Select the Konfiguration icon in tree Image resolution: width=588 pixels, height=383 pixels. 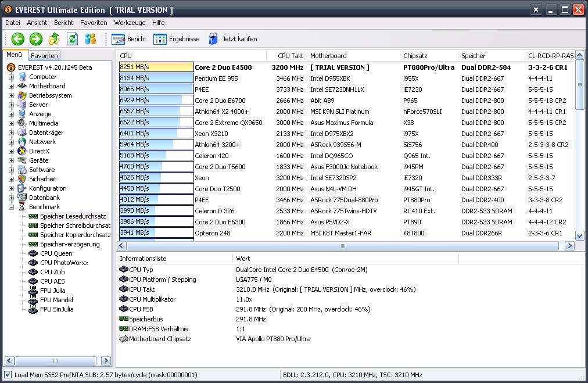coord(23,188)
